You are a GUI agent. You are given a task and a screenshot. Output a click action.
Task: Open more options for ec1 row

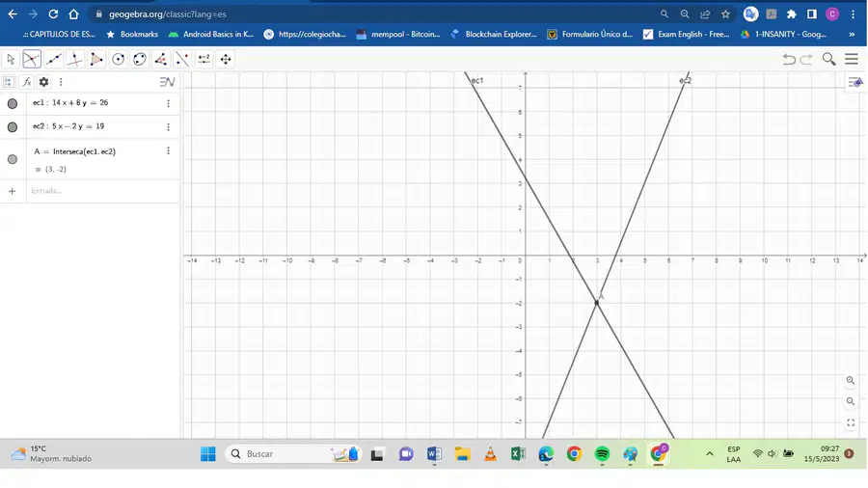pos(168,103)
